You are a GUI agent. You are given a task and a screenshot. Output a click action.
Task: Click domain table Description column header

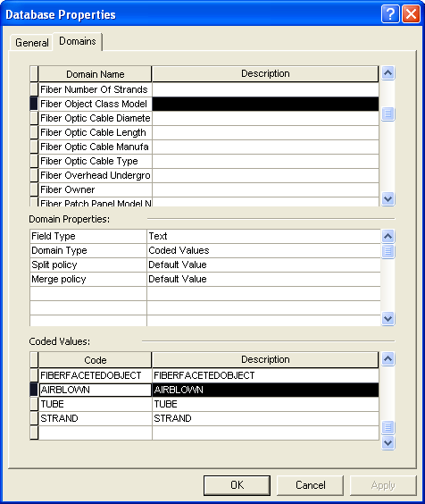pos(265,74)
